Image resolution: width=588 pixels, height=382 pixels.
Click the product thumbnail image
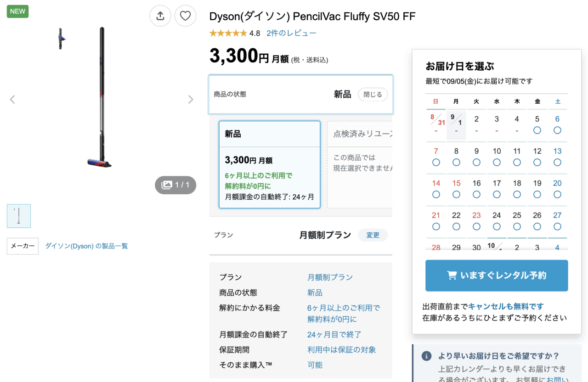tap(19, 216)
